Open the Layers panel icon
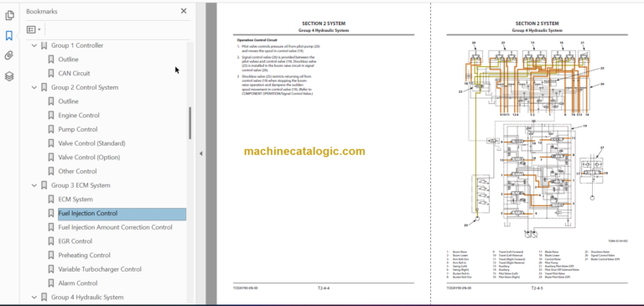The image size is (644, 306). [x=9, y=76]
